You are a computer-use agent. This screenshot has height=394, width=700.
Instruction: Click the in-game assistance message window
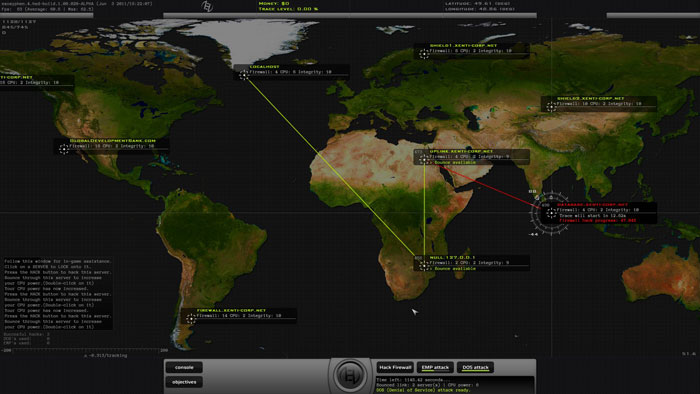[58, 294]
